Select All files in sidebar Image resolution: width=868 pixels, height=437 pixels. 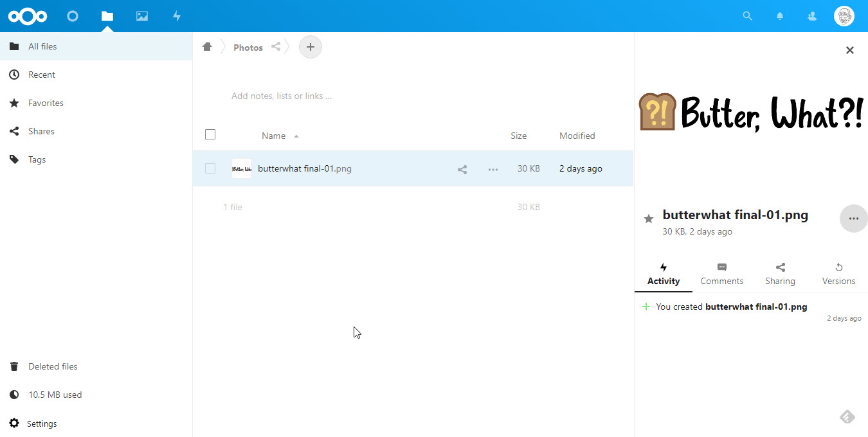96,46
